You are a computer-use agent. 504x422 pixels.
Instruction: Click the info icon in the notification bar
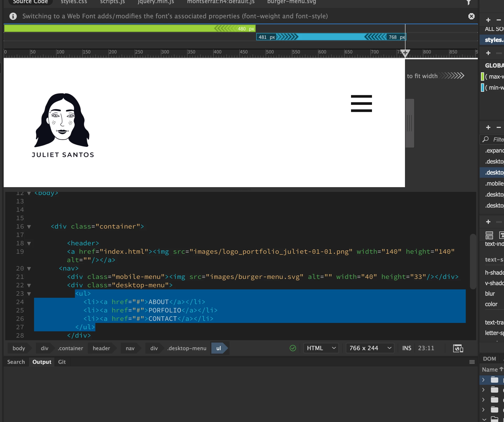coord(13,16)
